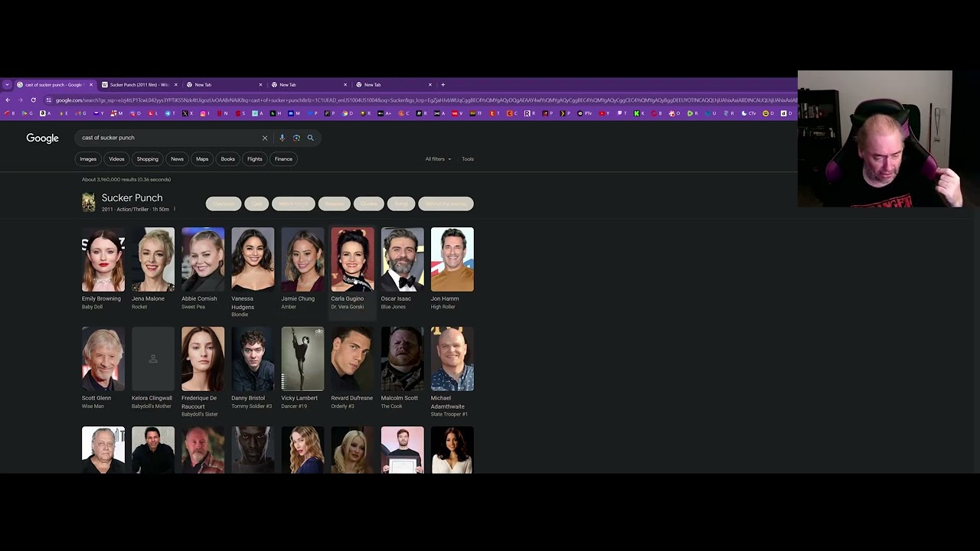Expand the All filters dropdown
Viewport: 980px width, 551px height.
pyautogui.click(x=438, y=159)
